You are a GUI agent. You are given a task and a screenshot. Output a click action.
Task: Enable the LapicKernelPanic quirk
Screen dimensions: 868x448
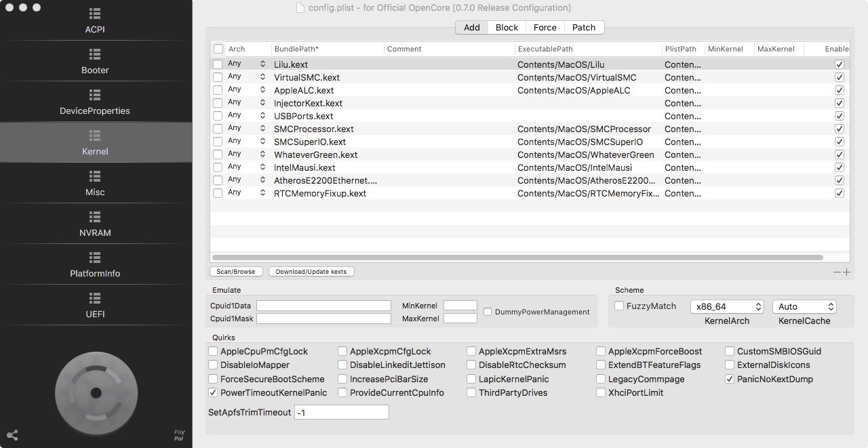(471, 379)
